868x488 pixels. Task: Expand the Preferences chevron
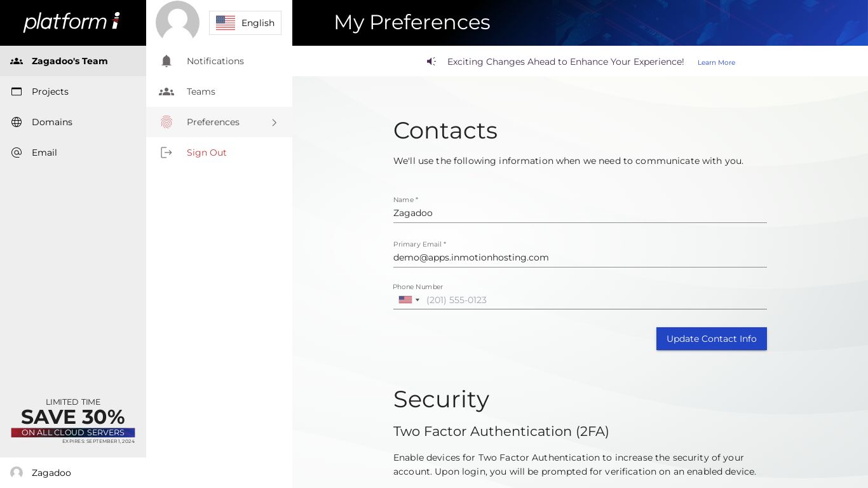[x=275, y=122]
